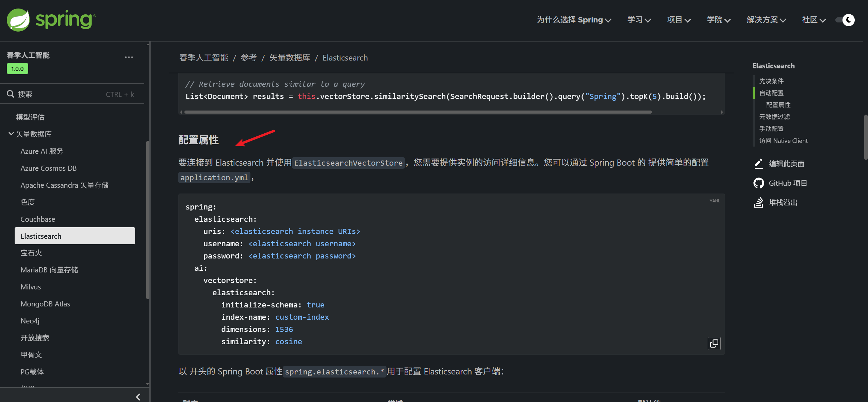The height and width of the screenshot is (402, 868).
Task: Click the search magnifier icon
Action: coord(11,94)
